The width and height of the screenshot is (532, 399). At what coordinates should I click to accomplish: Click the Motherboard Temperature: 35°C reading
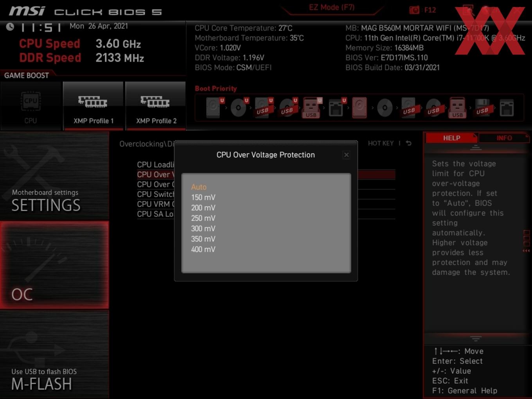[x=249, y=38]
